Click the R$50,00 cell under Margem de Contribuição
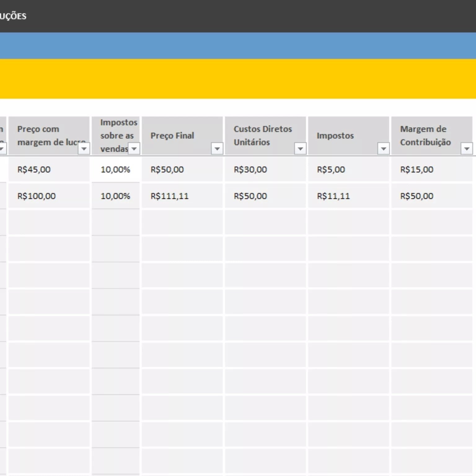The width and height of the screenshot is (476, 476). pyautogui.click(x=432, y=196)
